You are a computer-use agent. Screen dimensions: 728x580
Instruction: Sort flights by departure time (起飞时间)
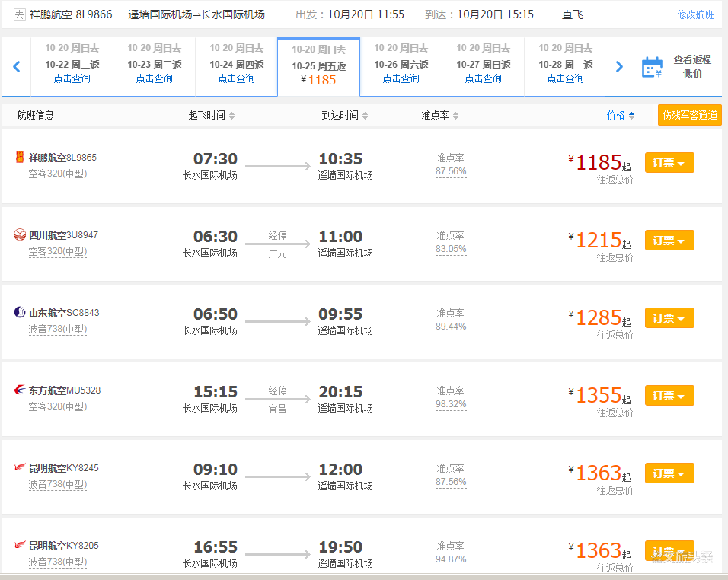(x=212, y=116)
